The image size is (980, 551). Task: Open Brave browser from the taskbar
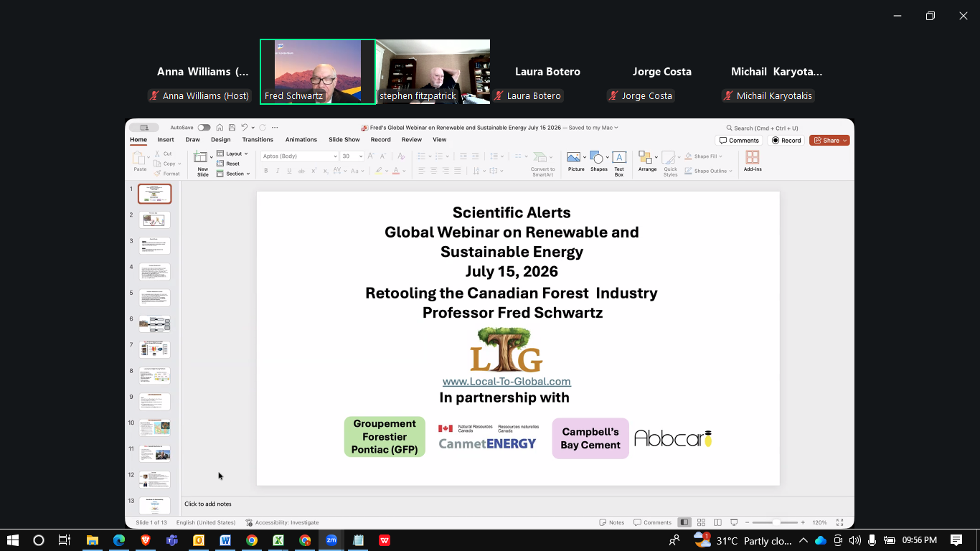click(146, 540)
